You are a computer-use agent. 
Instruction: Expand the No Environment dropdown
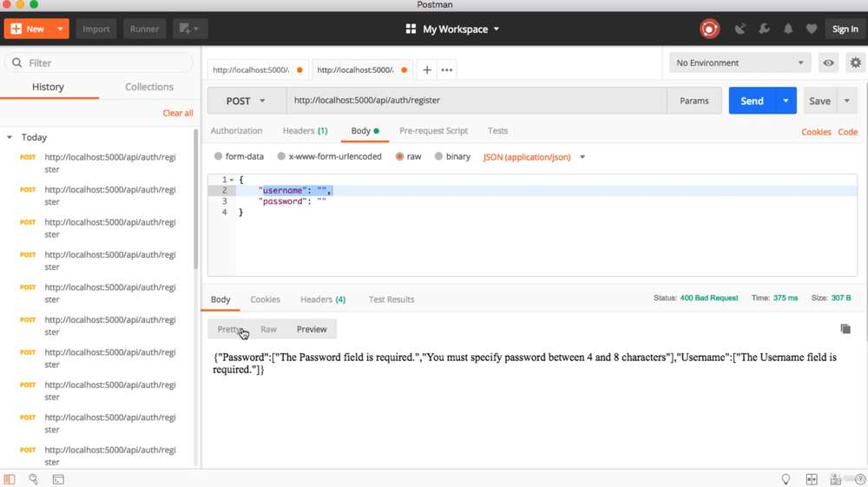coord(740,63)
